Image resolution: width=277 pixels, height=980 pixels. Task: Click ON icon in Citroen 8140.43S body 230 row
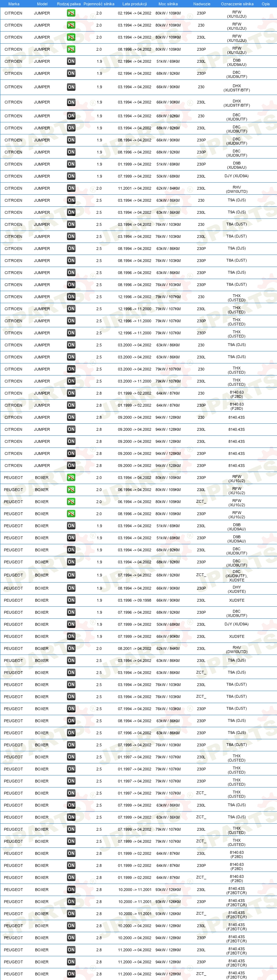coord(71,418)
